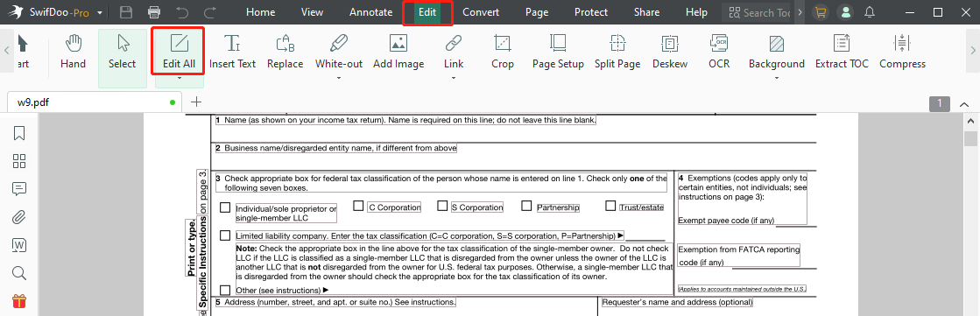Check the Trust/estate box
This screenshot has height=316, width=980.
[x=610, y=206]
